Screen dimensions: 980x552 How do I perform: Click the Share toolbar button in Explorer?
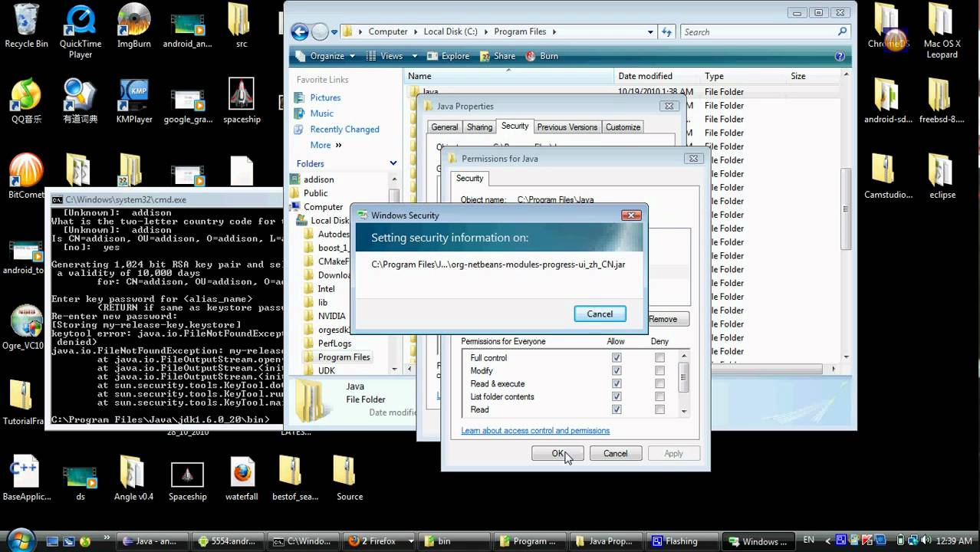pos(497,56)
